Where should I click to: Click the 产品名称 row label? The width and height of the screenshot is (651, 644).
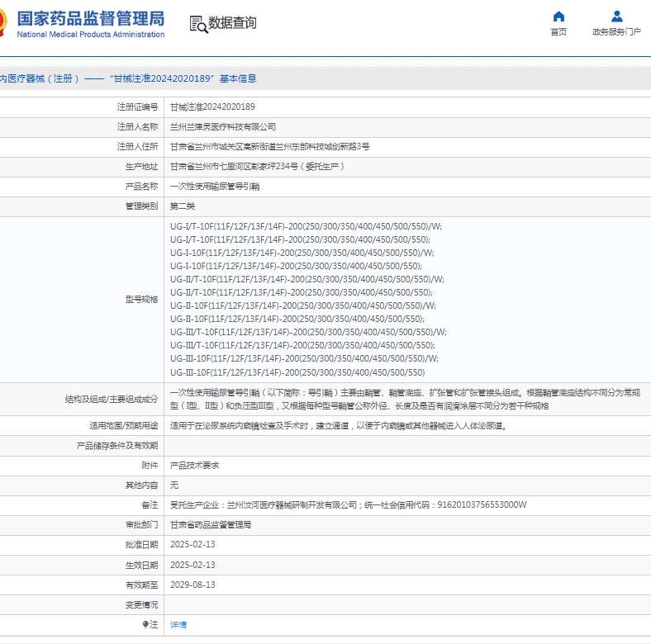tap(141, 187)
